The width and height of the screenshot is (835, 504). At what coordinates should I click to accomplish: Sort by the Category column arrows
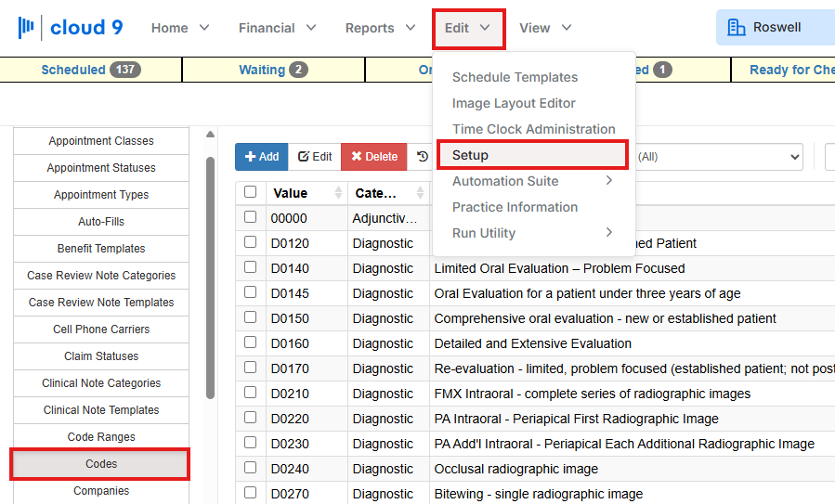(x=420, y=193)
